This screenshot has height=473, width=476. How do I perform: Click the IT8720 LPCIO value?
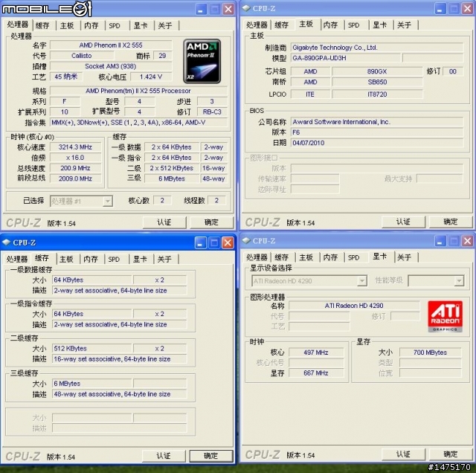pos(377,94)
